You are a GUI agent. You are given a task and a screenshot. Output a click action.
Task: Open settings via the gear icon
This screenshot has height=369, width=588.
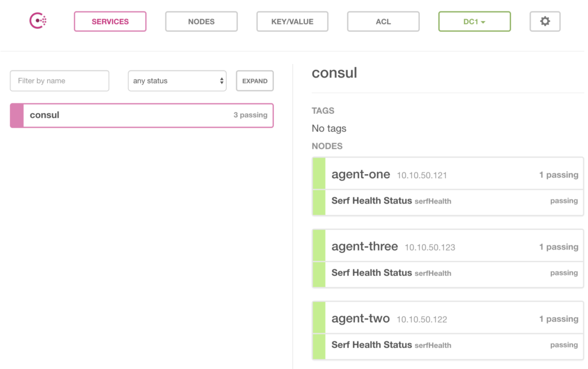(x=544, y=21)
